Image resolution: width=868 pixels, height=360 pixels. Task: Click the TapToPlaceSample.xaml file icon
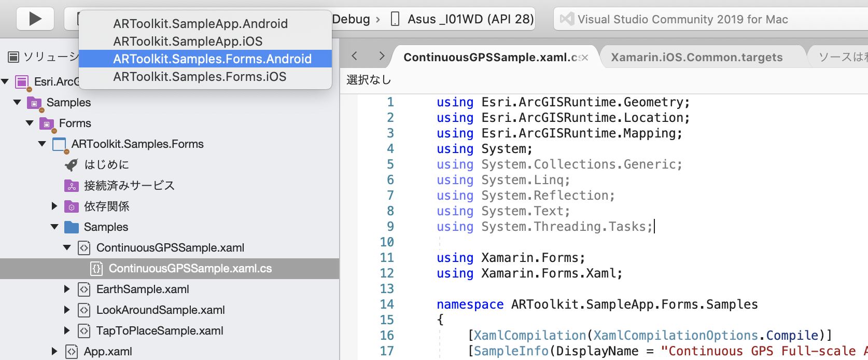(x=84, y=331)
